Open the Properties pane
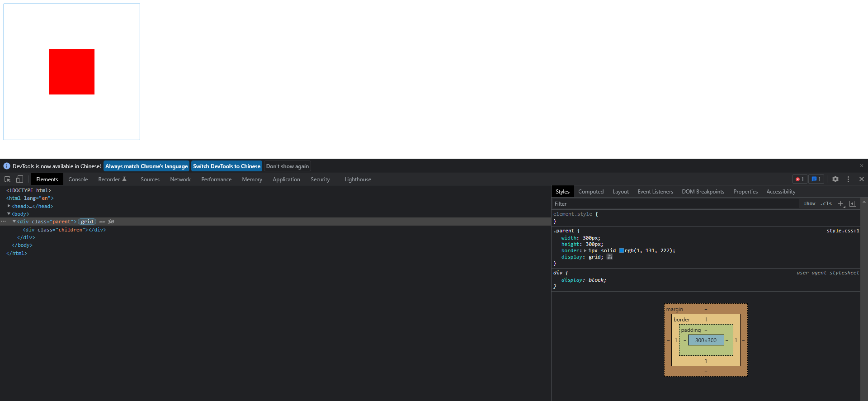Viewport: 868px width, 401px height. point(745,191)
